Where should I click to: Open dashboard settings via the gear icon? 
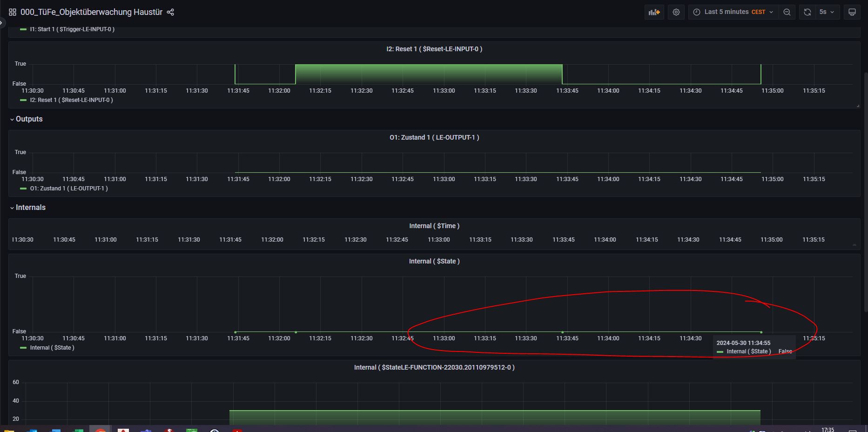[x=676, y=12]
